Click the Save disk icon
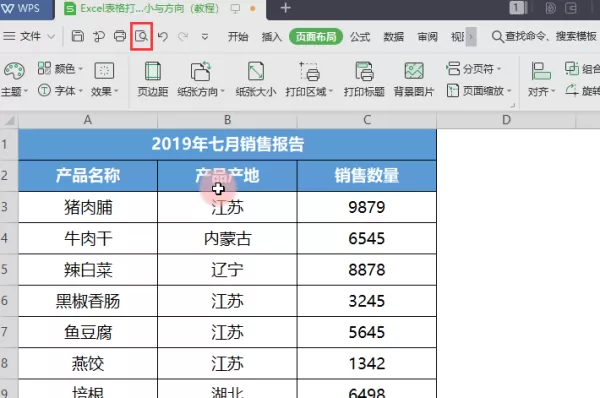The height and width of the screenshot is (398, 600). [78, 36]
